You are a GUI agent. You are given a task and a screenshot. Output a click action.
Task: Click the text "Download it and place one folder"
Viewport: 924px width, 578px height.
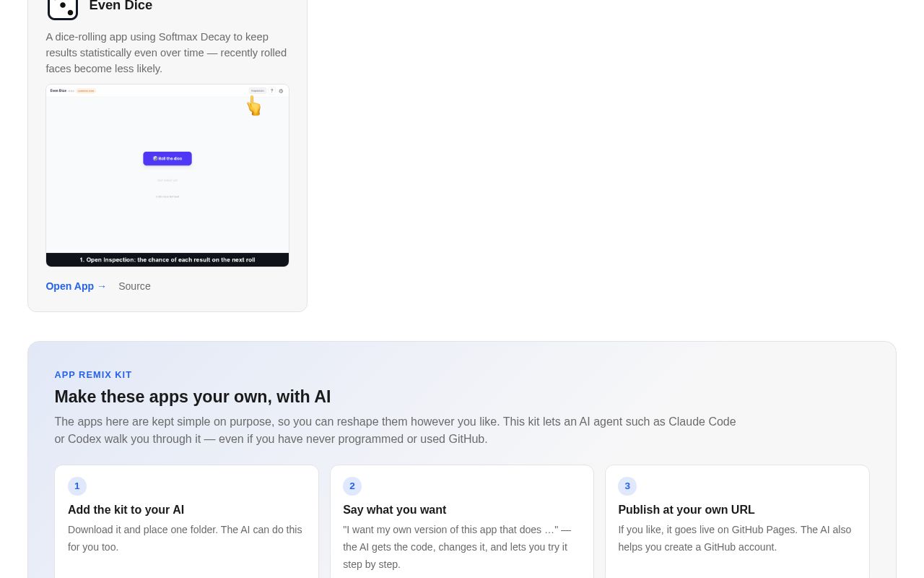pos(185,538)
